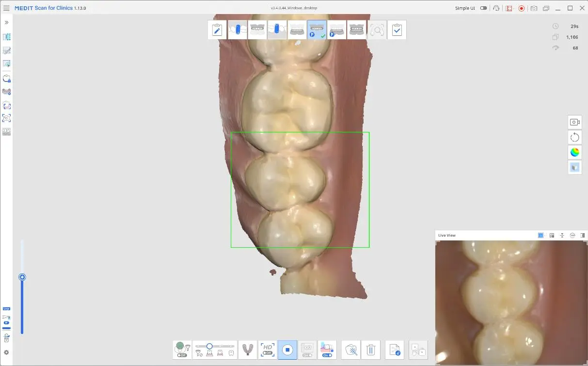
Task: Toggle HD scan mode
Action: [268, 350]
